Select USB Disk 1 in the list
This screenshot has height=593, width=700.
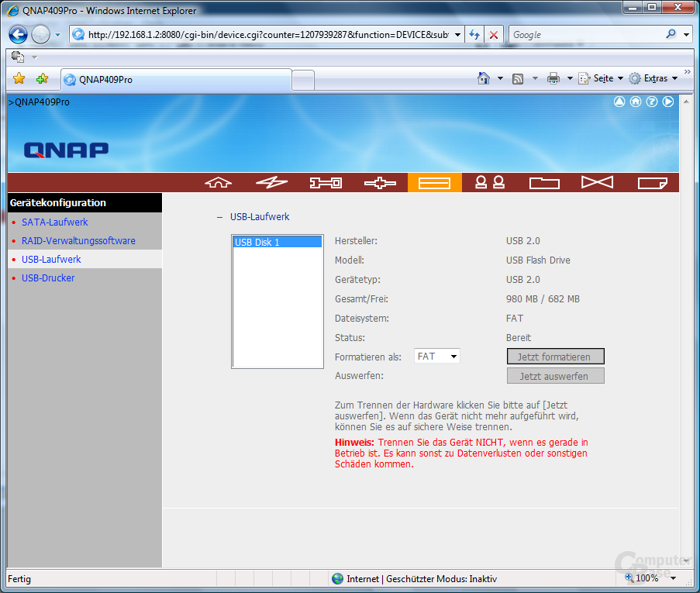(x=278, y=242)
